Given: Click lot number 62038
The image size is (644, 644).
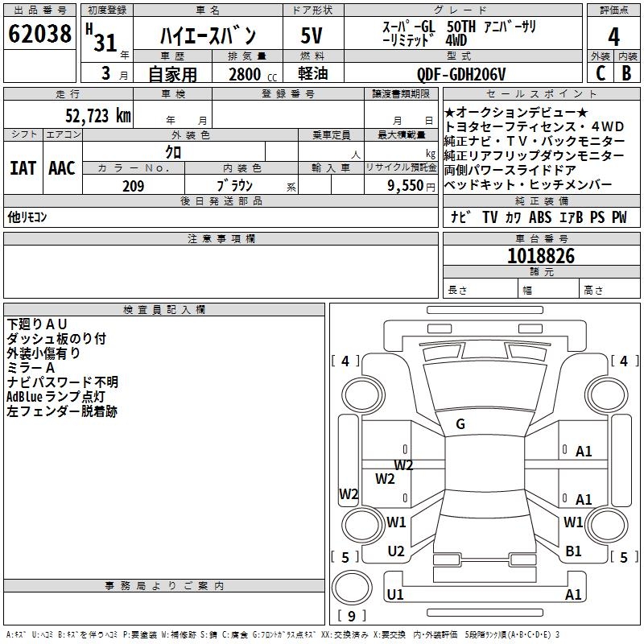Looking at the screenshot, I should coord(40,35).
